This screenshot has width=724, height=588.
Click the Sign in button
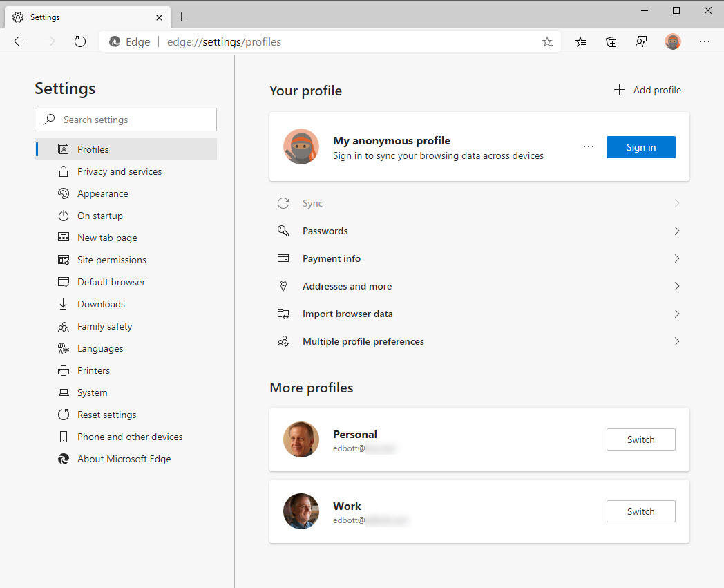(x=641, y=147)
